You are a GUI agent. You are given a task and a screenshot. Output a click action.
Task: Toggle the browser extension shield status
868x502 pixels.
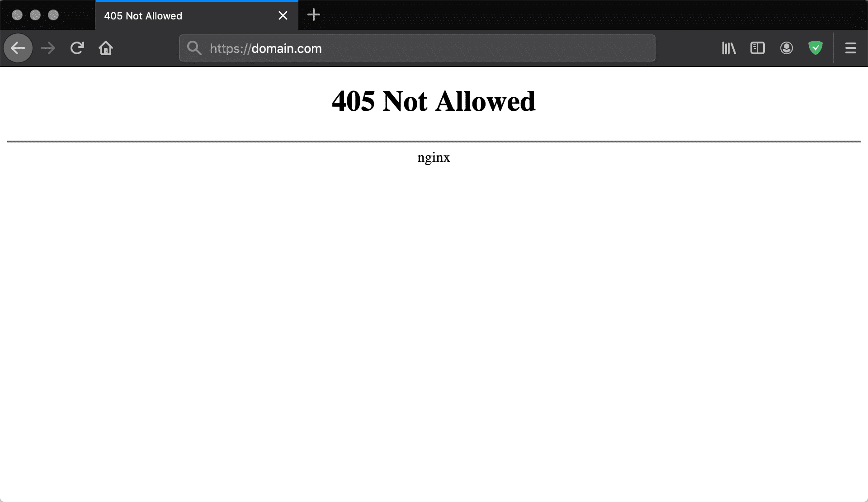[816, 48]
